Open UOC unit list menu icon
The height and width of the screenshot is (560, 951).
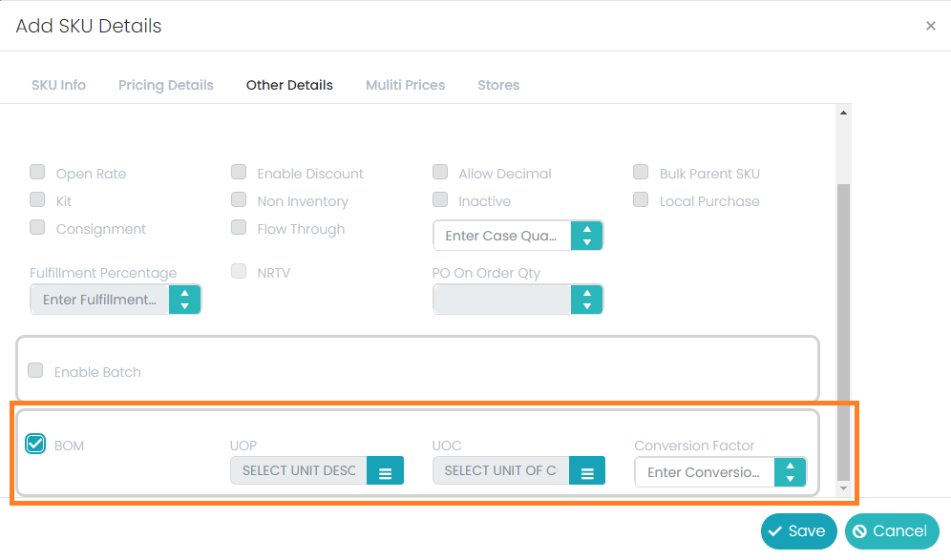pos(587,471)
